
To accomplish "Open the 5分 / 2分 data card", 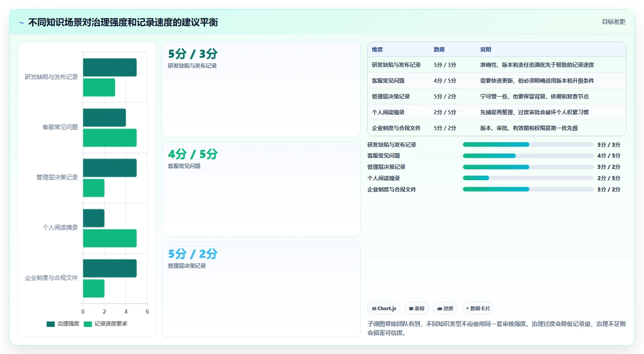I will click(261, 289).
